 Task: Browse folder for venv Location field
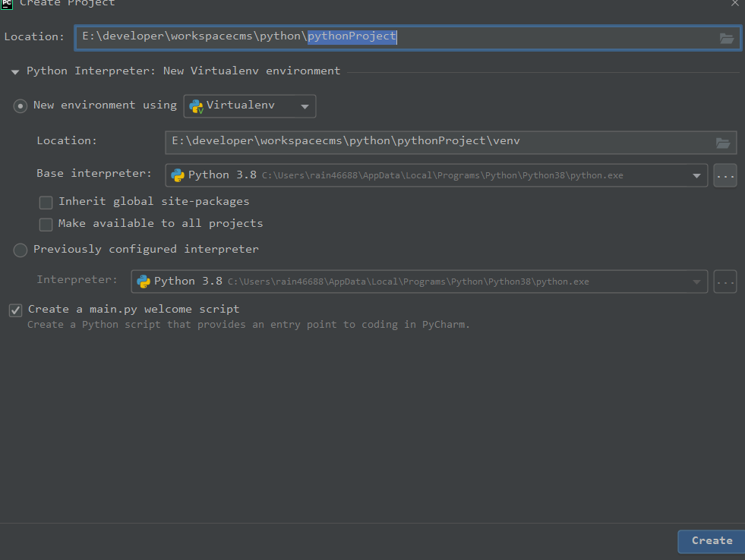723,142
